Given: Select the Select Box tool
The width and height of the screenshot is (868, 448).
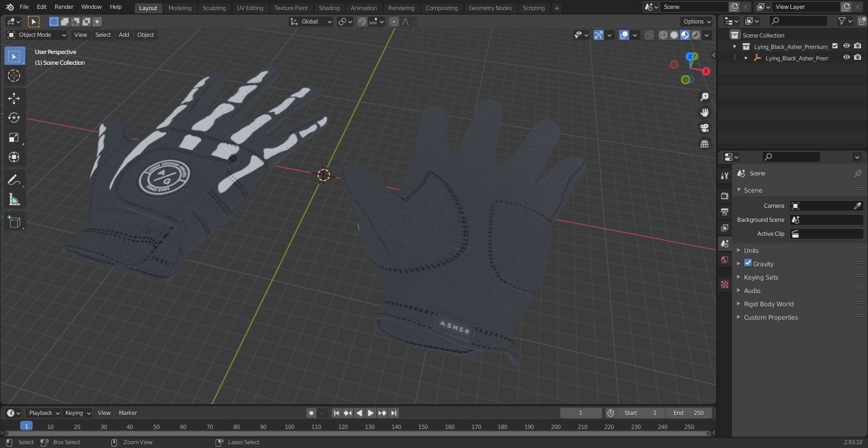Looking at the screenshot, I should [x=14, y=57].
